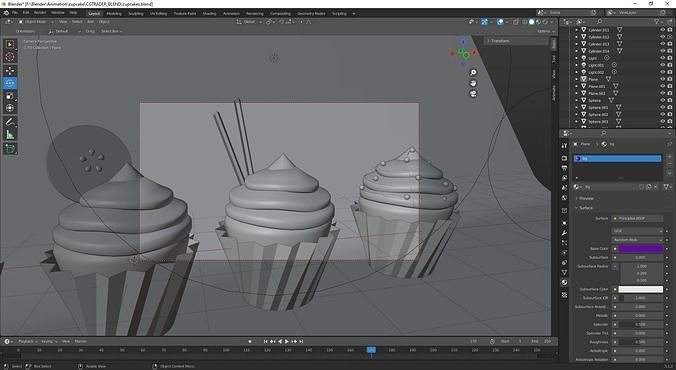Select the Measure tool

[x=10, y=135]
